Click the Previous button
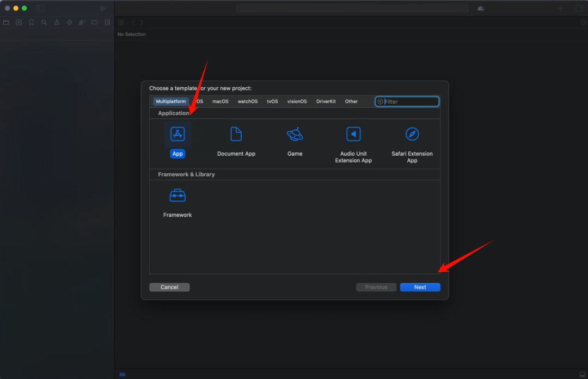 pos(376,287)
